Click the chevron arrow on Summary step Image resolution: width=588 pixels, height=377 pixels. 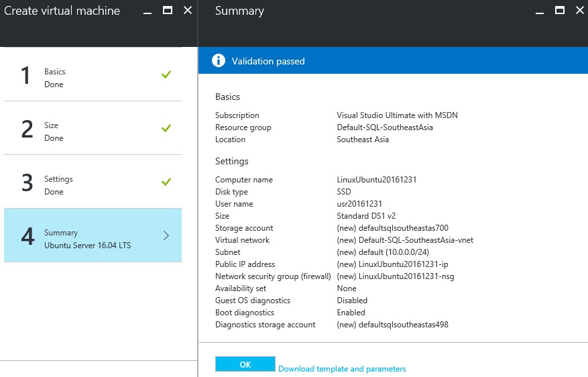pyautogui.click(x=166, y=235)
